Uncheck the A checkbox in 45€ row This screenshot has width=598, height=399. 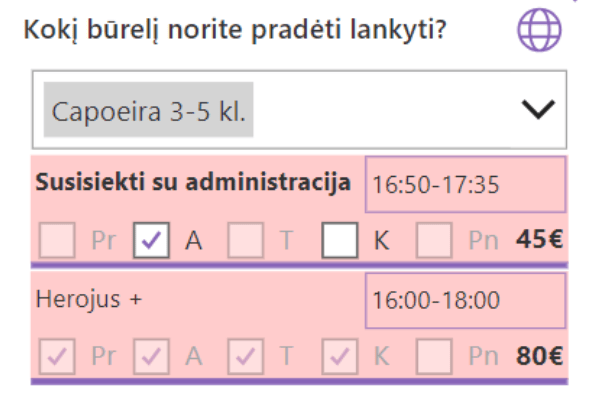coord(151,240)
